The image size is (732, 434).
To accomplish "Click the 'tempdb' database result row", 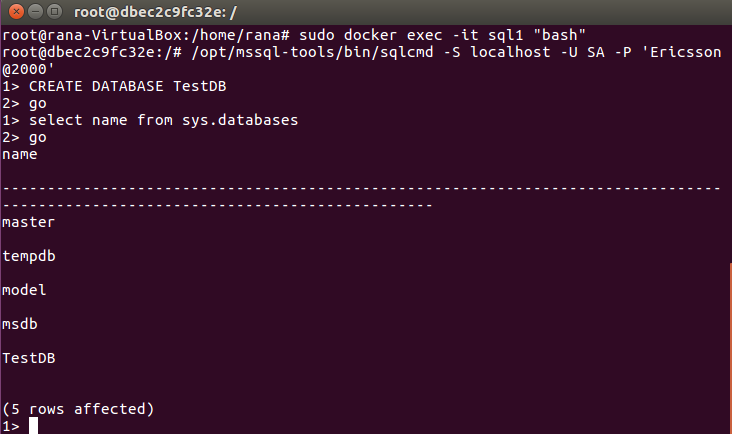I will pos(28,256).
